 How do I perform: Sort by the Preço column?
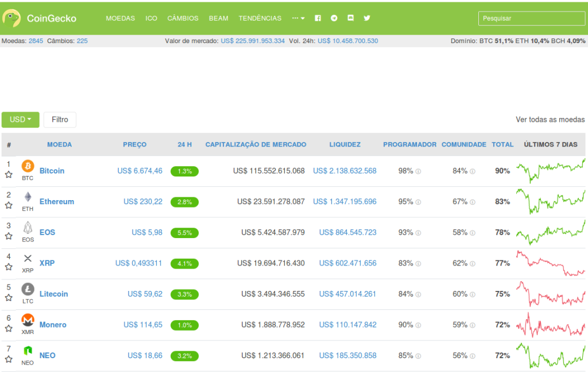tap(134, 144)
